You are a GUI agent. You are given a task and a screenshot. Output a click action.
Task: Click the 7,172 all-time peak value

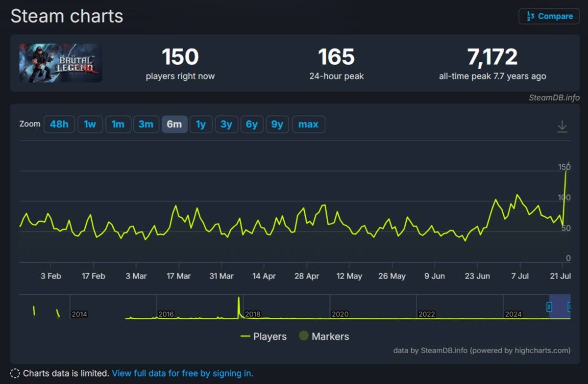[x=492, y=57]
